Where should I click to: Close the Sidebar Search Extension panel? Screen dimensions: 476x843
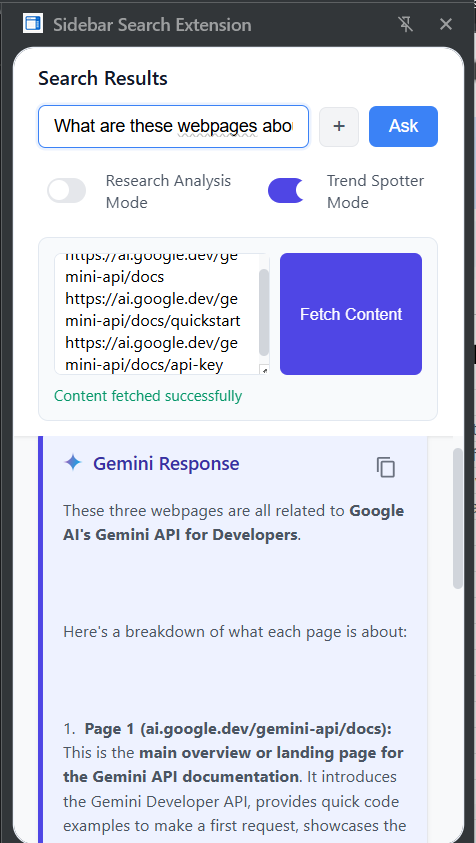445,24
